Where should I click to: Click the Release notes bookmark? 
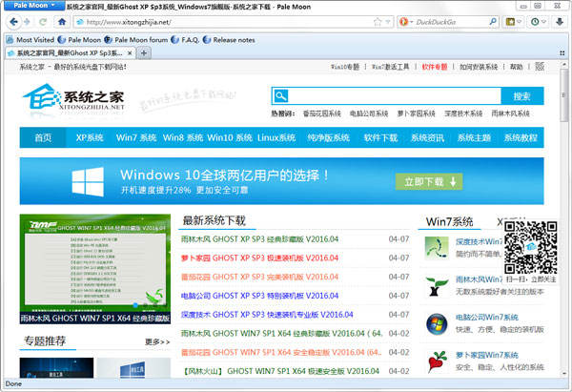pyautogui.click(x=230, y=39)
